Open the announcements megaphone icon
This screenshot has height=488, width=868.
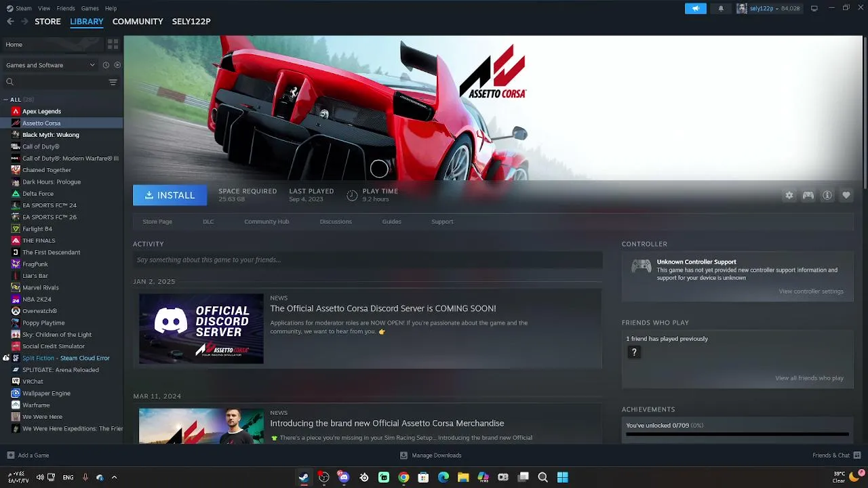[x=695, y=8]
